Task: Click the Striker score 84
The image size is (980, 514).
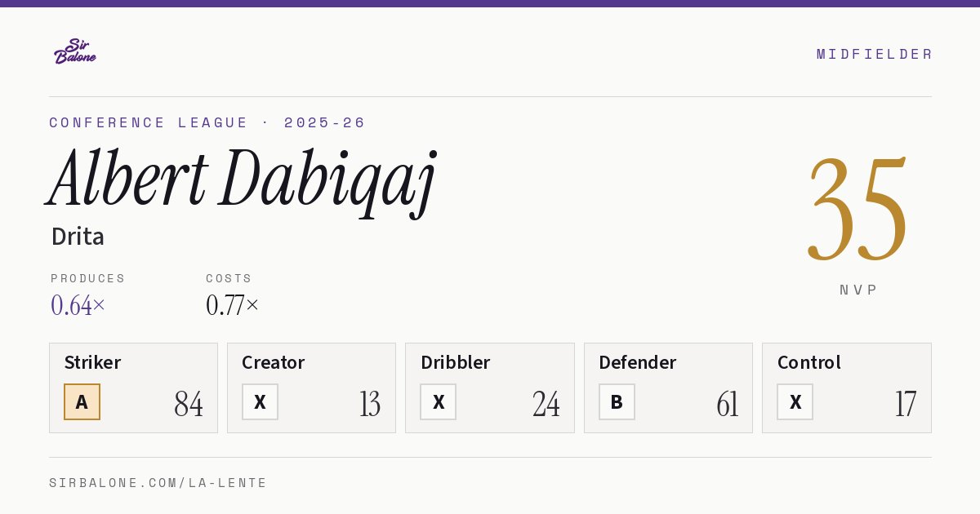Action: tap(189, 404)
